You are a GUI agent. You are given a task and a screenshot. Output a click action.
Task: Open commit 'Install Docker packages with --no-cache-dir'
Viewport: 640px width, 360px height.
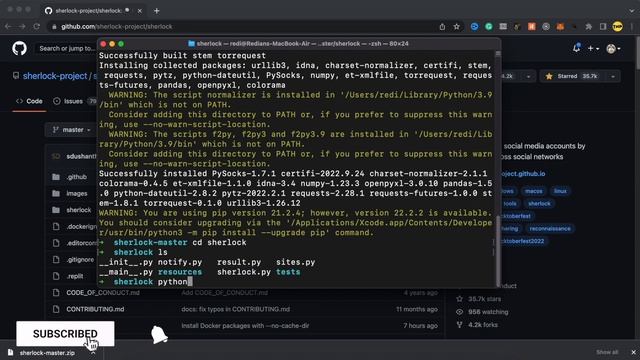pyautogui.click(x=245, y=326)
